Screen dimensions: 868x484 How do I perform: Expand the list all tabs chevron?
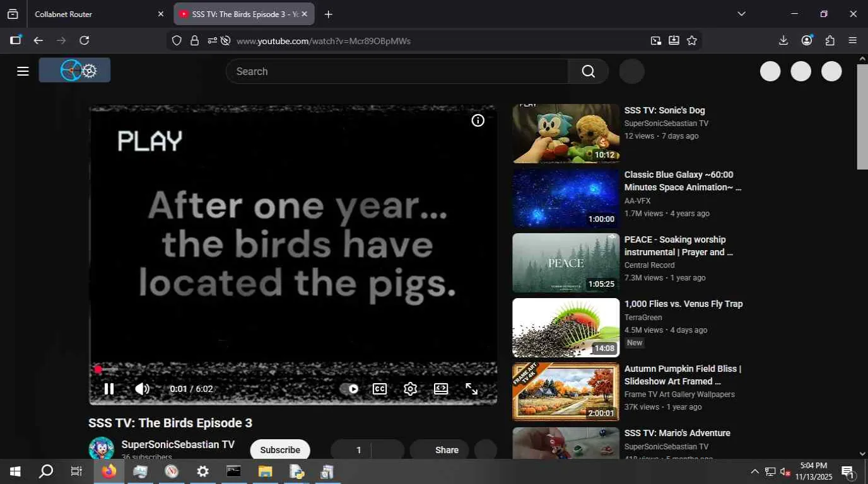(x=741, y=14)
